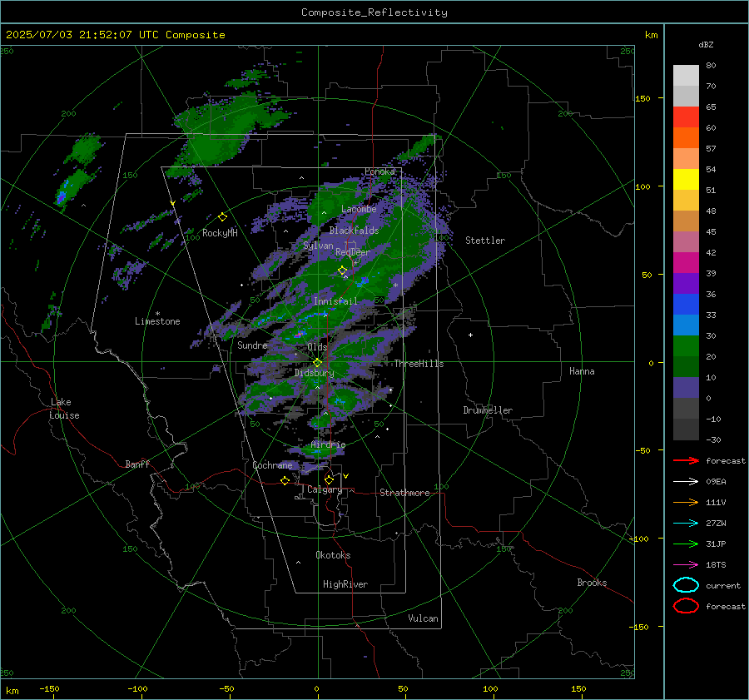Select the HighRiver label
This screenshot has height=700, width=749.
point(345,584)
